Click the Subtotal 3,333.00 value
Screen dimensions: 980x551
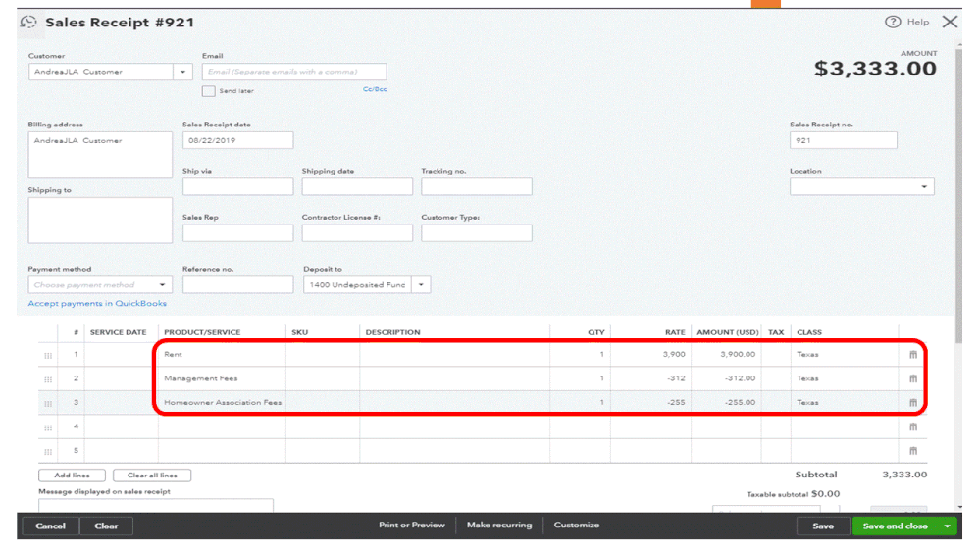[x=904, y=475]
